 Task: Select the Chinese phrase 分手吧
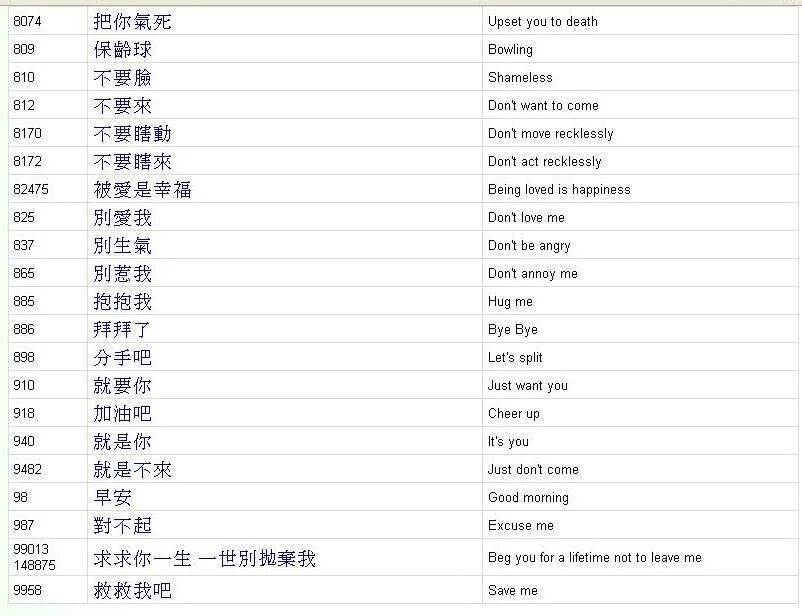(x=123, y=358)
